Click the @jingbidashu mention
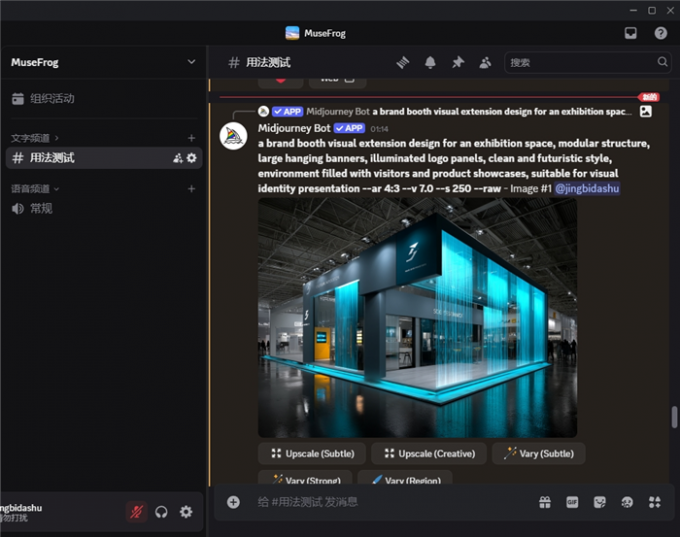Screen dimensions: 680x537 [x=587, y=189]
